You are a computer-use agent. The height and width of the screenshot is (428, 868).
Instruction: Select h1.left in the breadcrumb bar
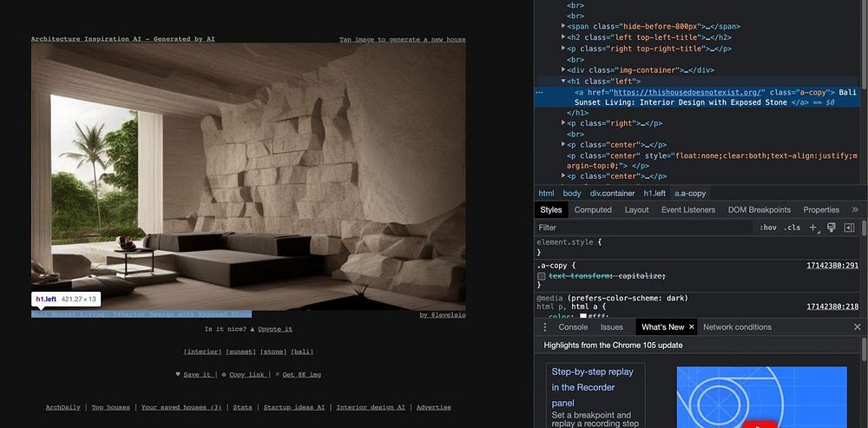coord(654,194)
